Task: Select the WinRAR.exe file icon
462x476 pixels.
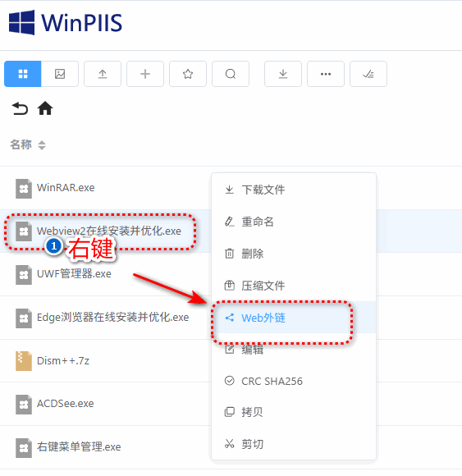Action: point(24,189)
